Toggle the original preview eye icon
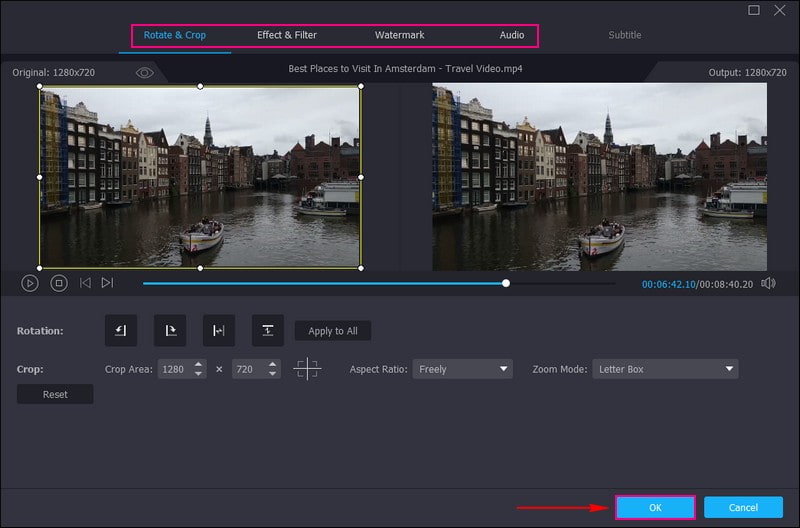Image resolution: width=800 pixels, height=528 pixels. pyautogui.click(x=145, y=72)
